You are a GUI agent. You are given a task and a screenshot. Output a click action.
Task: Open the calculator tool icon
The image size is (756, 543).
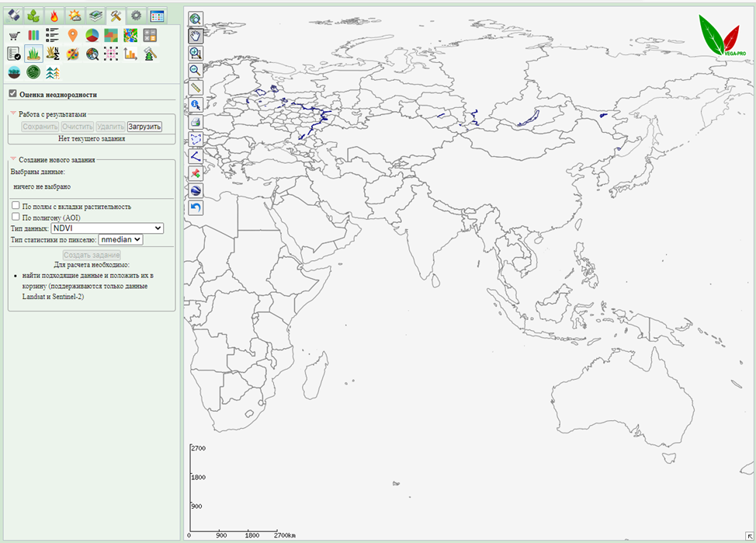coord(150,35)
